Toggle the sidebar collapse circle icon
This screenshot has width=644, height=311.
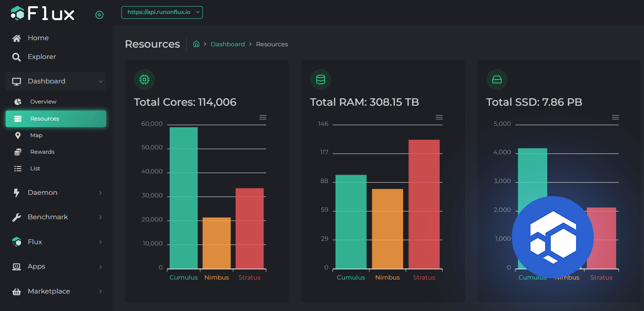tap(99, 15)
